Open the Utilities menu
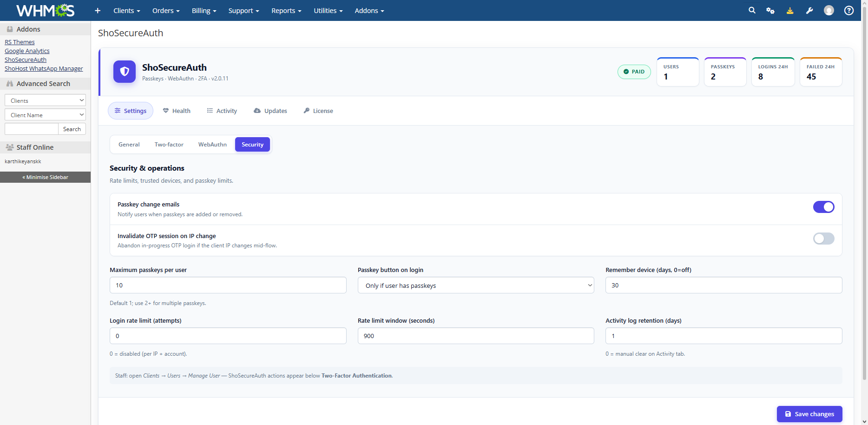The height and width of the screenshot is (425, 868). (x=328, y=10)
